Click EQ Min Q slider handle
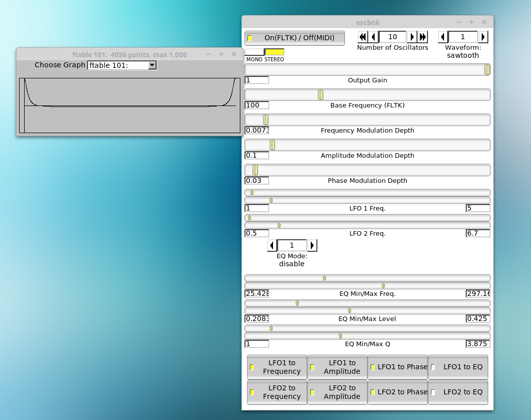531x420 pixels. pyautogui.click(x=271, y=328)
